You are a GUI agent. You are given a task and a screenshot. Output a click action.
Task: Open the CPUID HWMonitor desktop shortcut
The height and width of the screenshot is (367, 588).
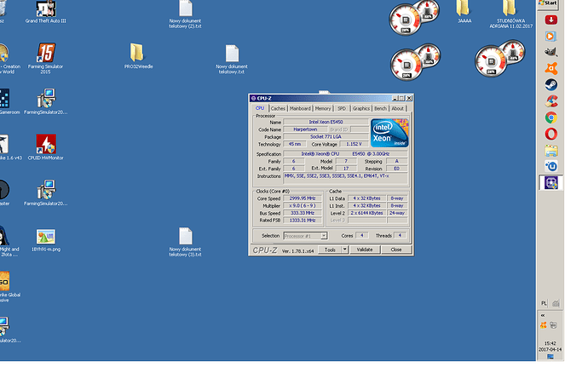coord(46,144)
